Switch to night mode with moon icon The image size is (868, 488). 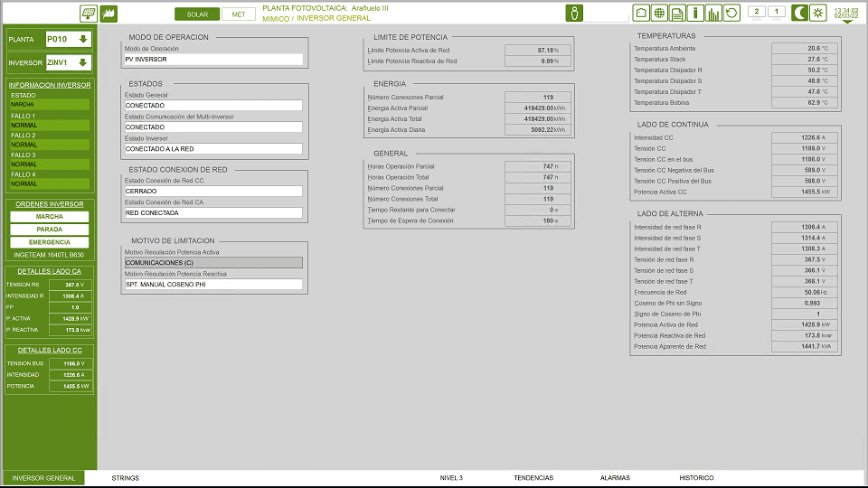(800, 13)
